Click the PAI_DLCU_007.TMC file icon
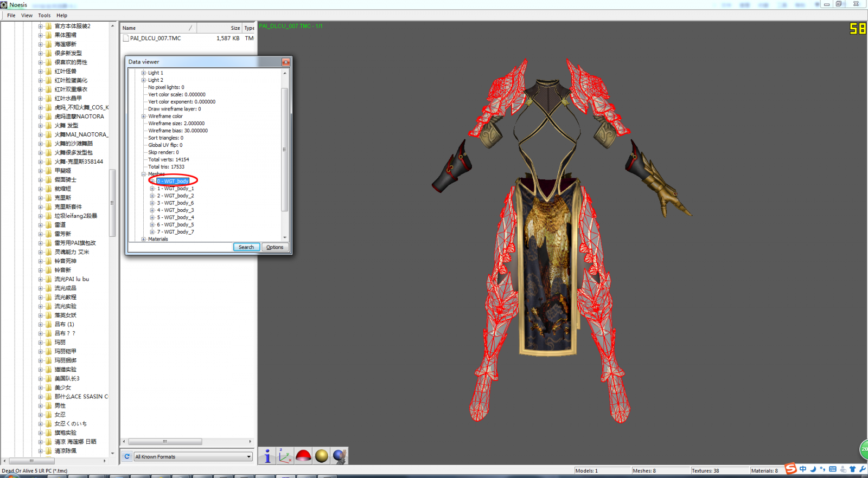This screenshot has width=868, height=478. click(126, 38)
